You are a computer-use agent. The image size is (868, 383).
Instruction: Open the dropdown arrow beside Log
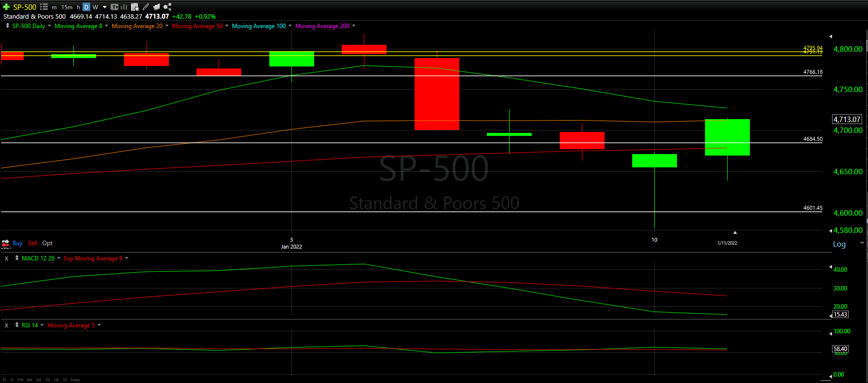coord(862,243)
